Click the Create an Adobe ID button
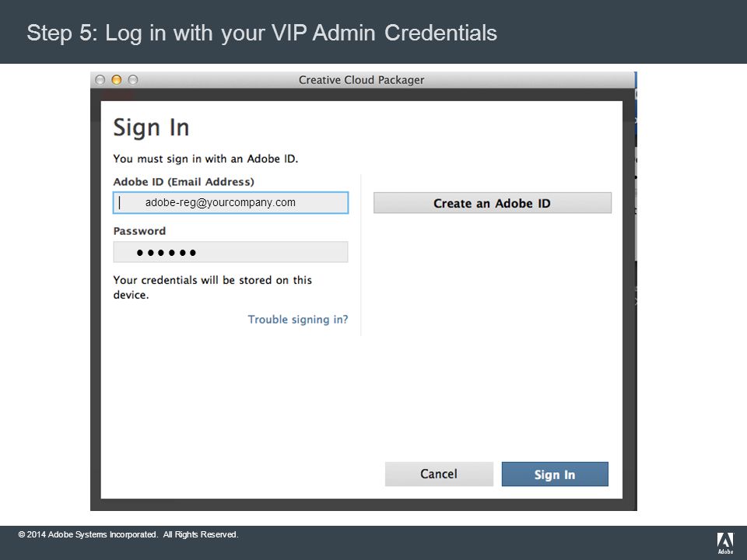The height and width of the screenshot is (560, 747). (492, 203)
